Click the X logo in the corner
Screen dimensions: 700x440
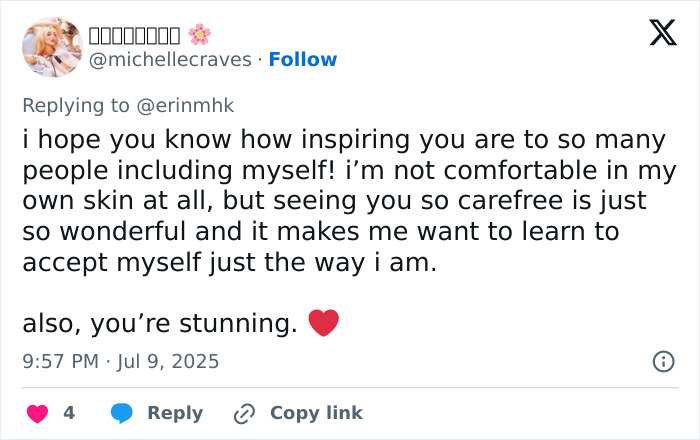coord(662,34)
